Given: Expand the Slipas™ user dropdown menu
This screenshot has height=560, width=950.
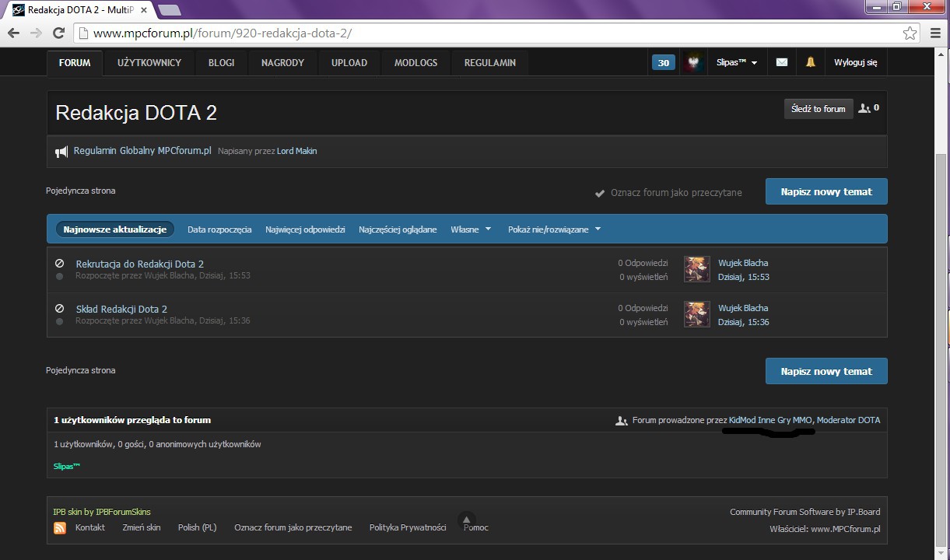Looking at the screenshot, I should (x=737, y=62).
